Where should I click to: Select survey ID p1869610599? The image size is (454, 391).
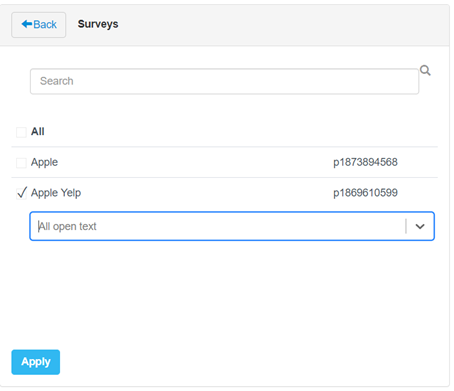pyautogui.click(x=365, y=193)
